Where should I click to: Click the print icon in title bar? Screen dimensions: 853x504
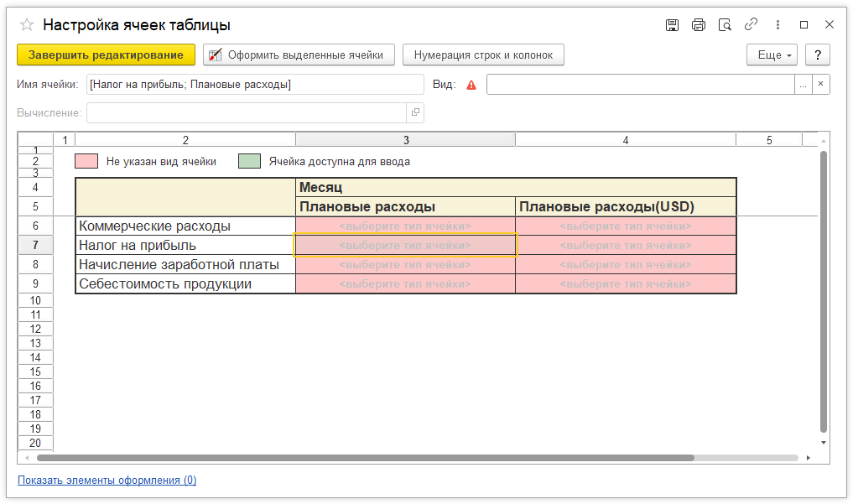tap(699, 25)
